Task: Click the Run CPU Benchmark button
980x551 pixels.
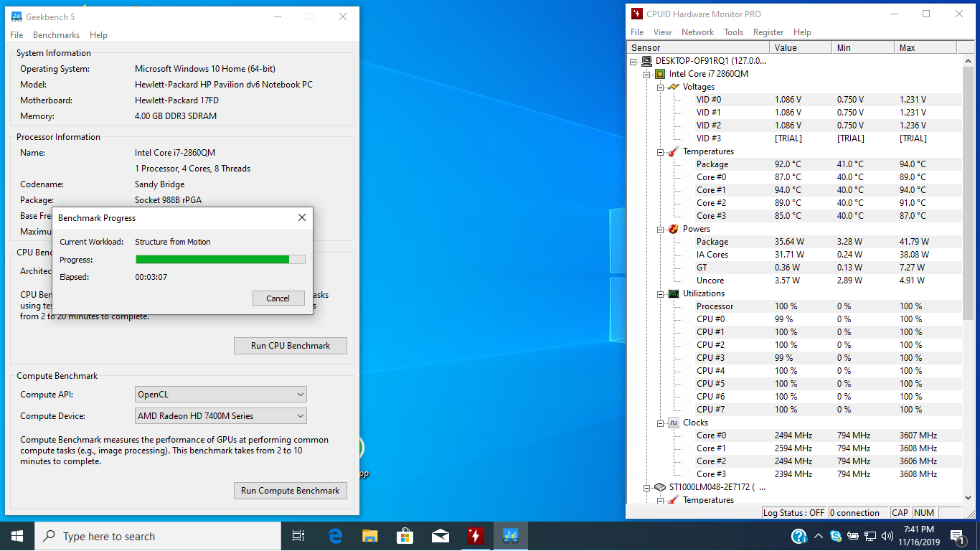Action: 290,345
